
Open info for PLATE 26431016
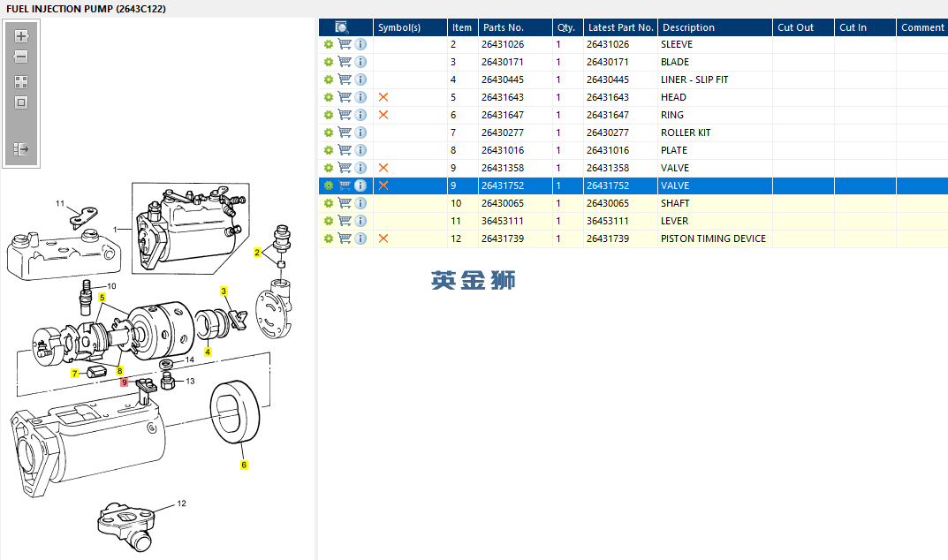click(360, 150)
